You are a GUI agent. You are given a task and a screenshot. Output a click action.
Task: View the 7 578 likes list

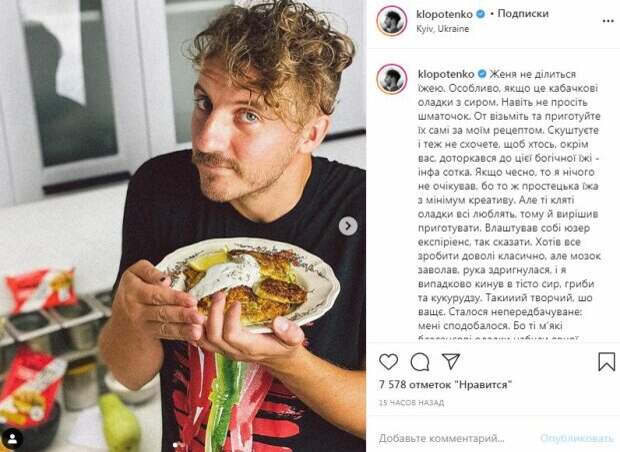coord(445,384)
